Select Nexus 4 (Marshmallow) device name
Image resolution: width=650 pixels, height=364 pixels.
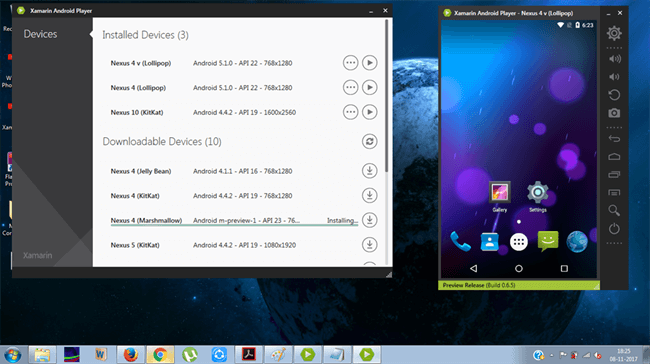click(146, 221)
